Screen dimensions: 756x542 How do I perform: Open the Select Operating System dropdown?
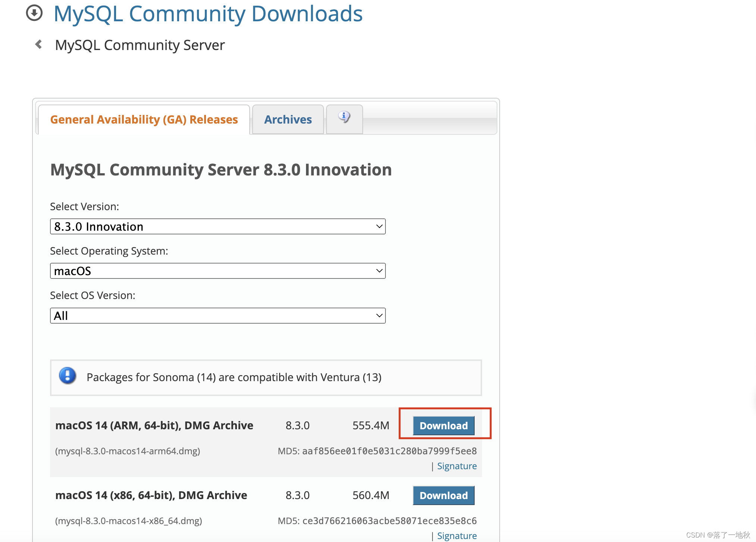tap(218, 271)
